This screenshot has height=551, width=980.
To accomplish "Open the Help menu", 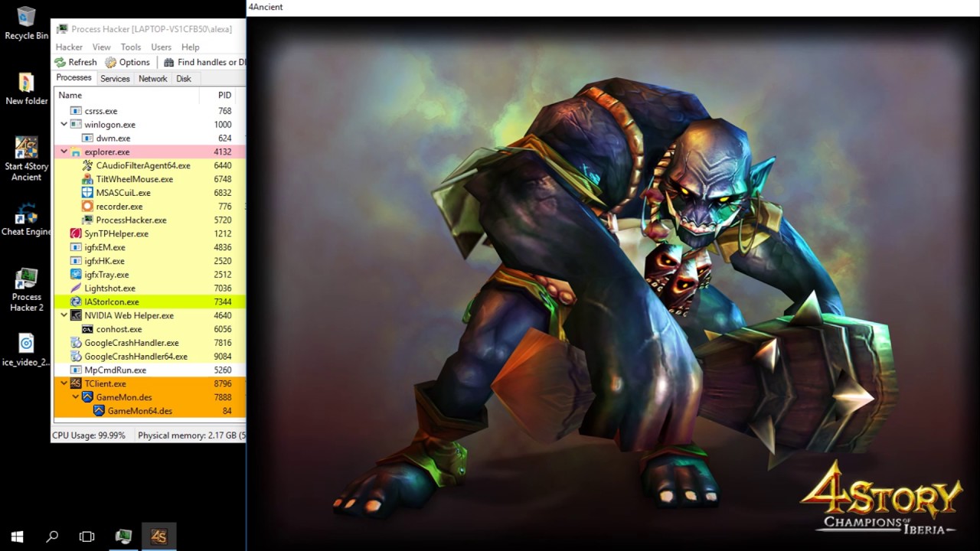I will [x=190, y=47].
